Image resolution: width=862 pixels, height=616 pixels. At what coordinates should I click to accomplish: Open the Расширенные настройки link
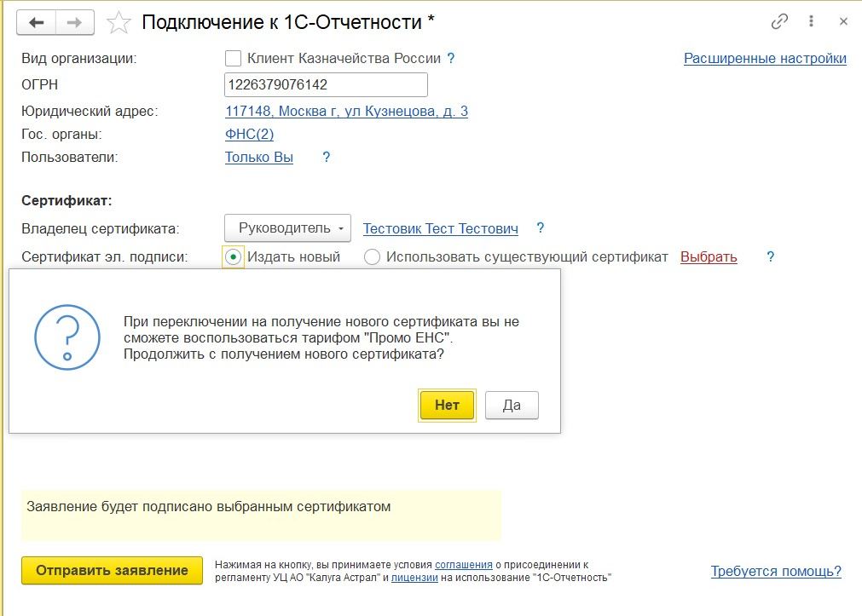tap(765, 59)
